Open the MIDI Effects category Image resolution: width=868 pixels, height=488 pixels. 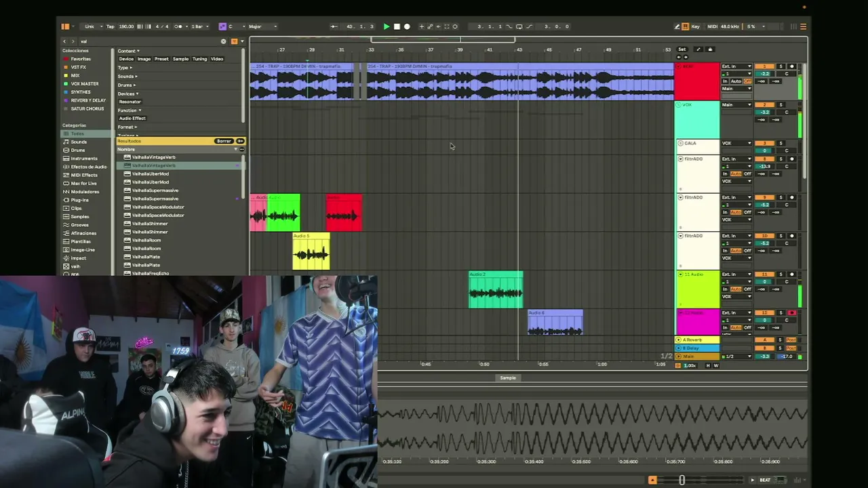[84, 175]
